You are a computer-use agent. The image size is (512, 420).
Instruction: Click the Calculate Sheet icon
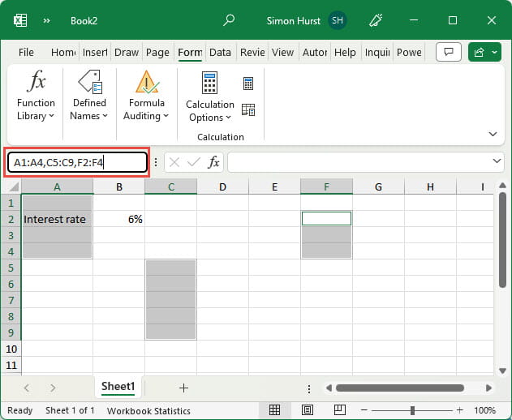coord(248,109)
